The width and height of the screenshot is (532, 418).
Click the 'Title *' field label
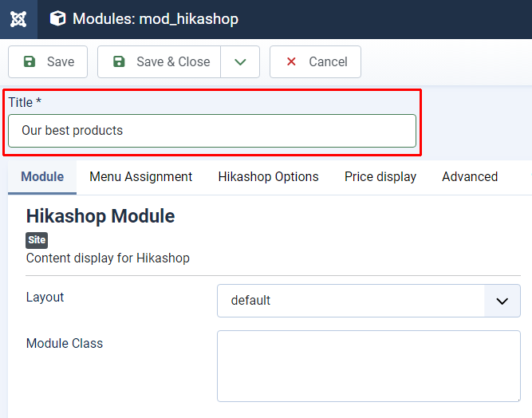click(x=25, y=102)
